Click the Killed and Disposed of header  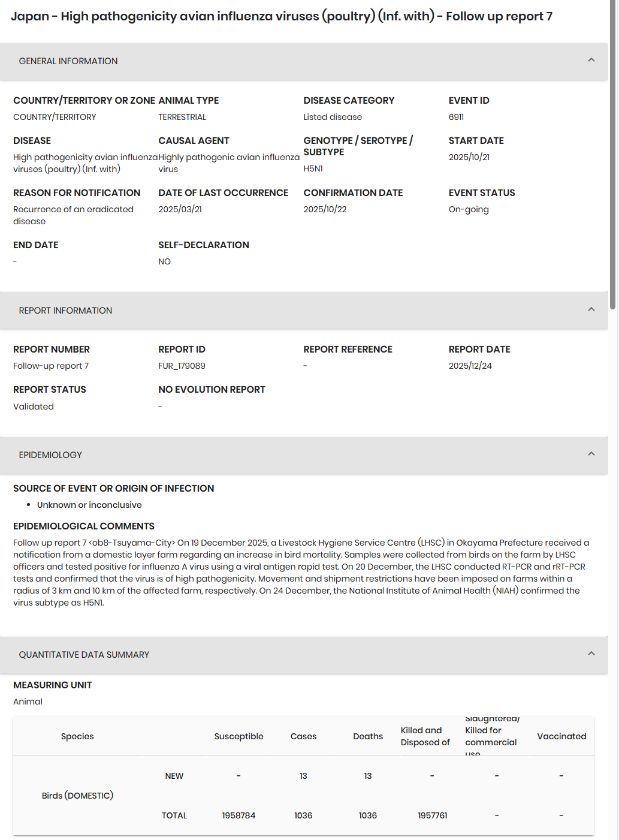425,736
